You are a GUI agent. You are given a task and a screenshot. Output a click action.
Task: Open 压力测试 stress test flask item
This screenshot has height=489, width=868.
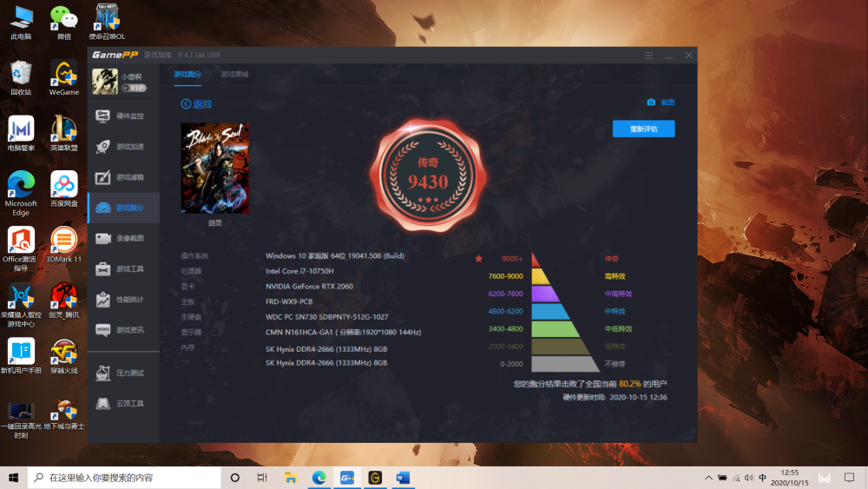tap(123, 373)
